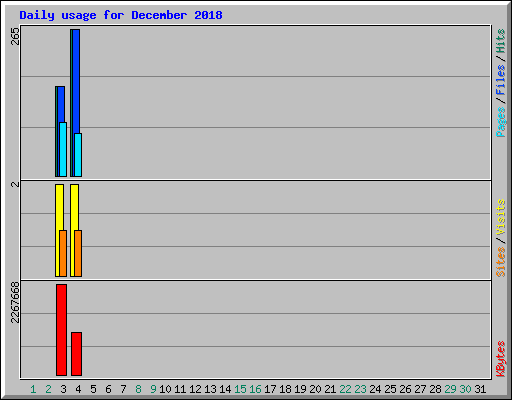Viewport: 512px width, 400px height.
Task: Click the blue 'Files' legend label
Action: tap(501, 79)
